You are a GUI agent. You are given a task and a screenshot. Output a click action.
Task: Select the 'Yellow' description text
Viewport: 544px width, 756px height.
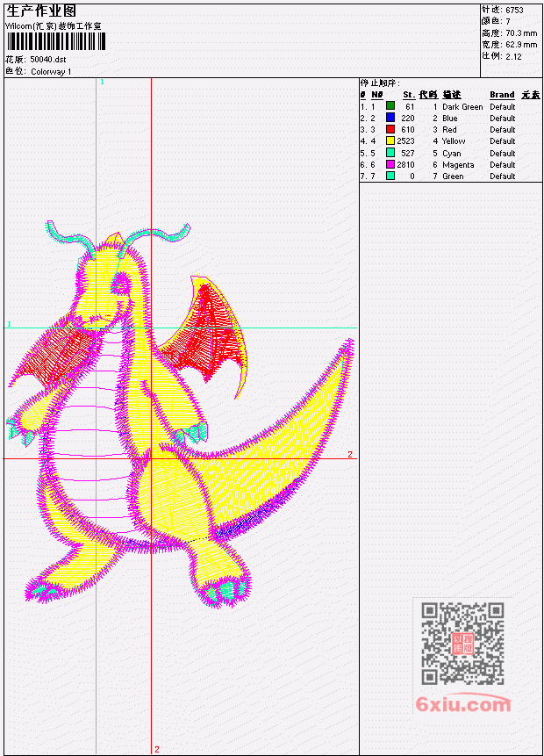tap(454, 141)
